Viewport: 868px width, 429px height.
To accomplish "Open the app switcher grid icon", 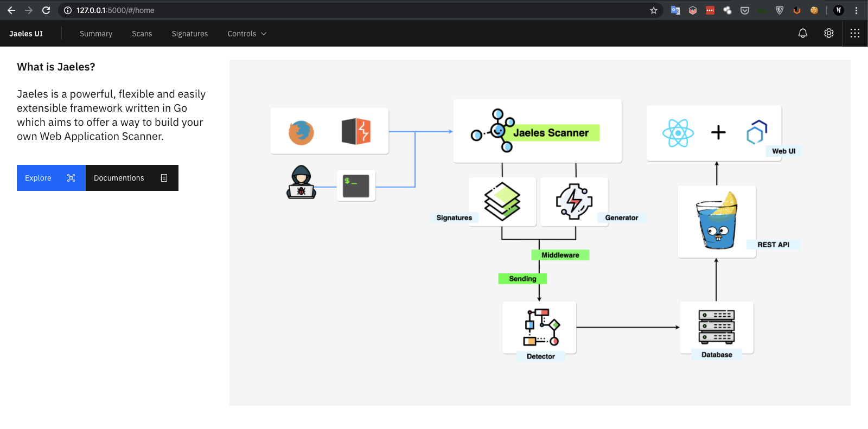I will click(x=855, y=33).
